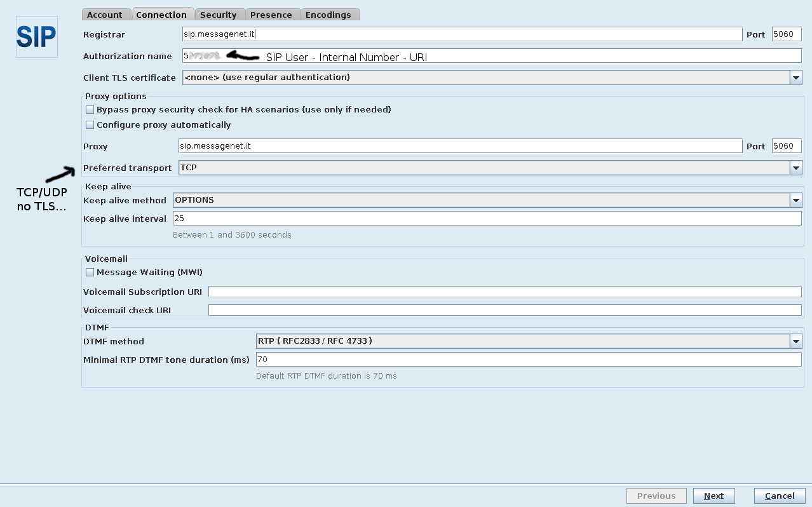
Task: Click the Registrar Port field
Action: (x=786, y=34)
